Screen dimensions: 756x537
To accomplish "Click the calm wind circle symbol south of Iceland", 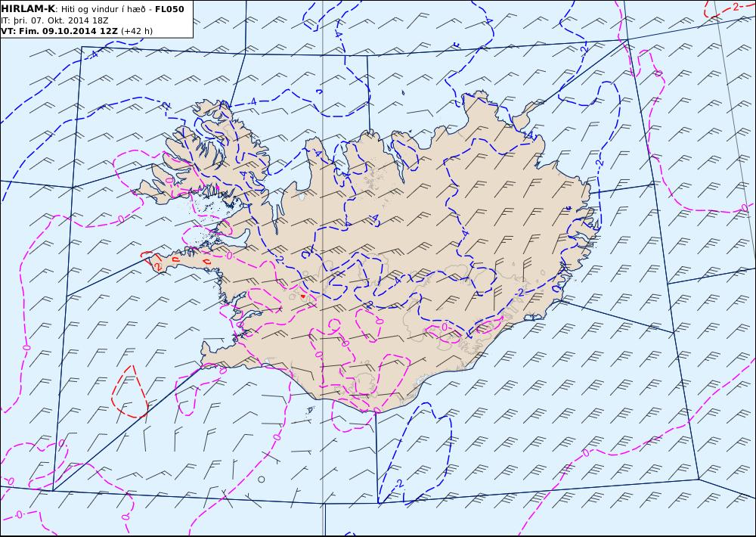I will tap(262, 479).
